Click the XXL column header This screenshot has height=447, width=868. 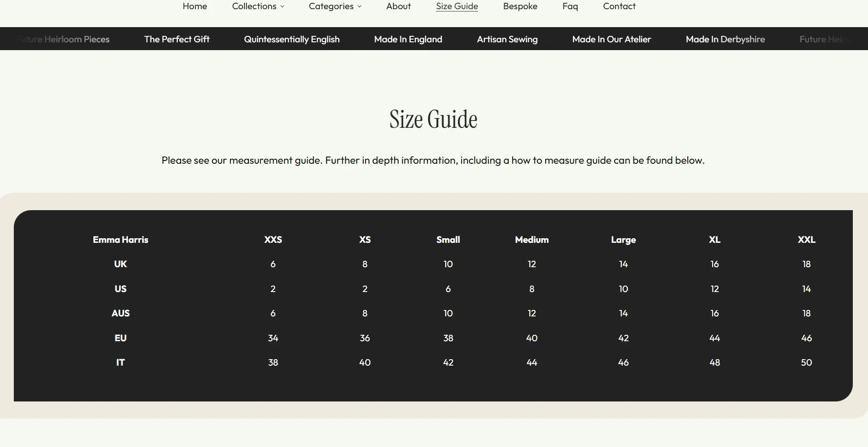(x=806, y=240)
